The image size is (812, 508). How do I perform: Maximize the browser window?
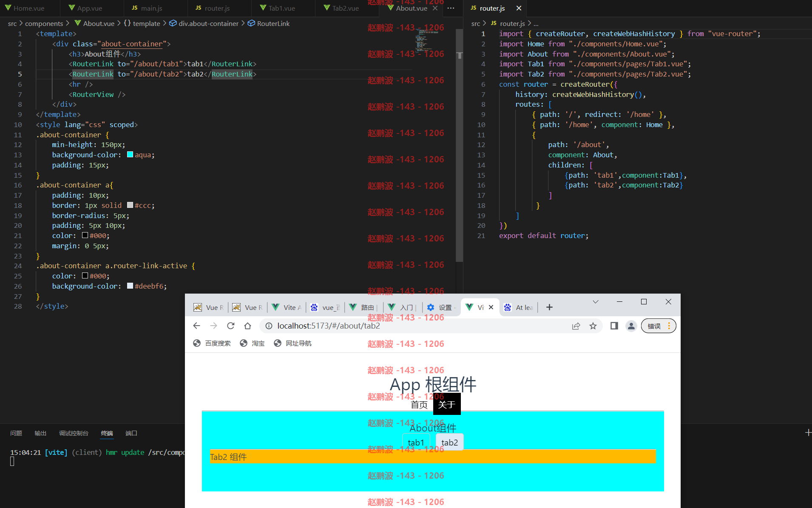coord(644,302)
